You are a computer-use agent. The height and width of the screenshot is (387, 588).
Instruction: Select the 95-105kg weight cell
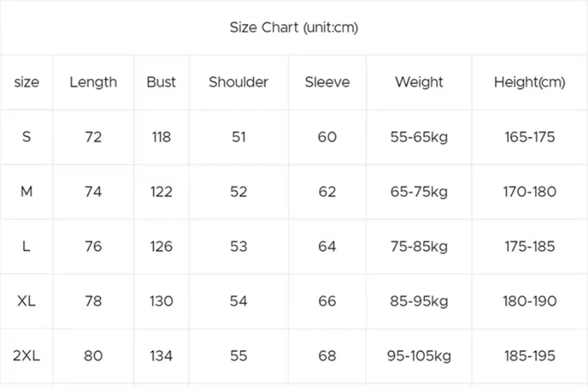click(x=419, y=356)
